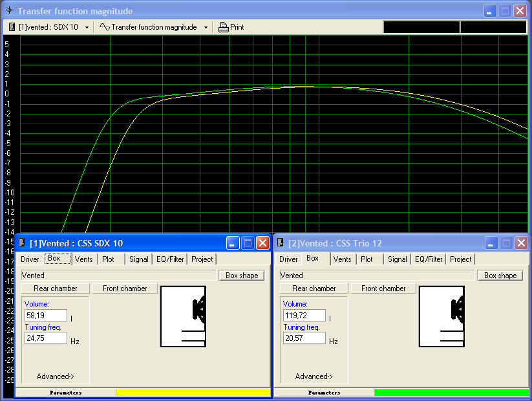Click Box shape button in CSS SDX 10 window

(x=242, y=276)
